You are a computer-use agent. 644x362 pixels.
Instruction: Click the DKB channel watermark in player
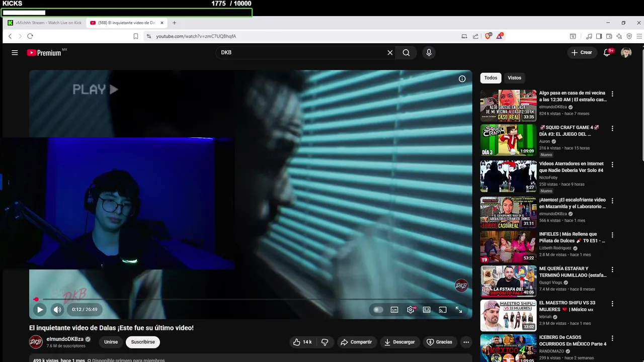(461, 286)
